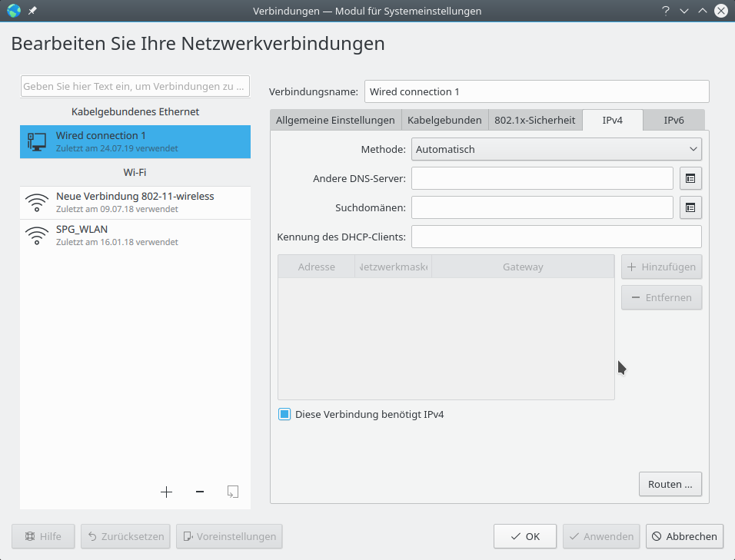Select the SPG_WLAN Wi-Fi connection
The height and width of the screenshot is (560, 735).
click(135, 235)
